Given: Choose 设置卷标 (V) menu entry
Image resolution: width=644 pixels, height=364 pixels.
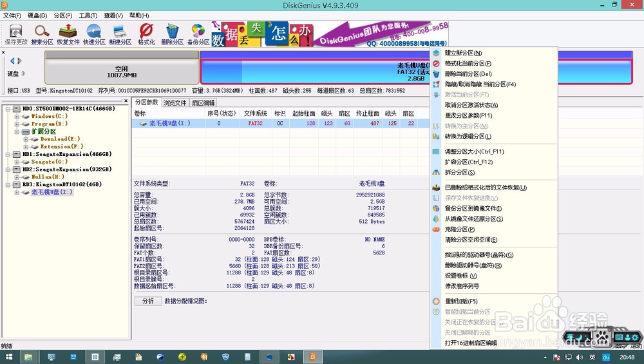Looking at the screenshot, I should coord(461,276).
